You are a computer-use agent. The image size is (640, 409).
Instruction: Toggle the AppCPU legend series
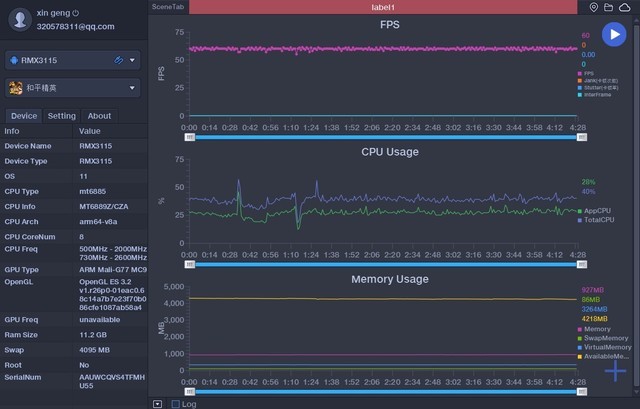tap(596, 210)
